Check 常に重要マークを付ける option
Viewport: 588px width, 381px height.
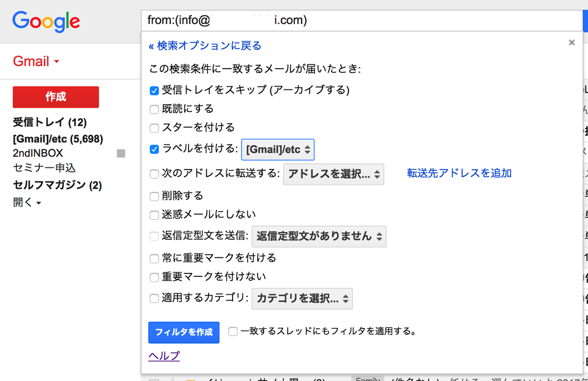154,259
